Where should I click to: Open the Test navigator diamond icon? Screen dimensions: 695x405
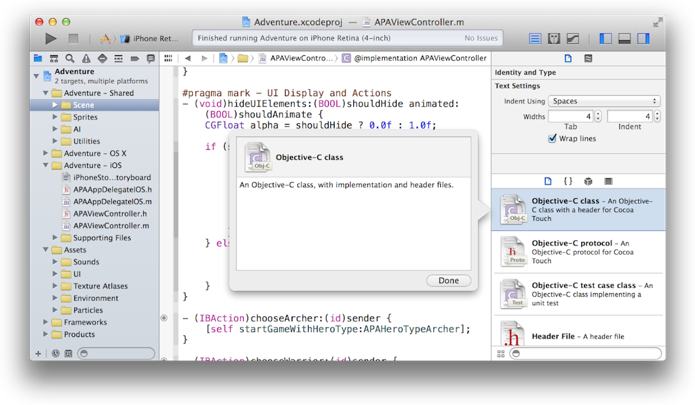pyautogui.click(x=102, y=58)
